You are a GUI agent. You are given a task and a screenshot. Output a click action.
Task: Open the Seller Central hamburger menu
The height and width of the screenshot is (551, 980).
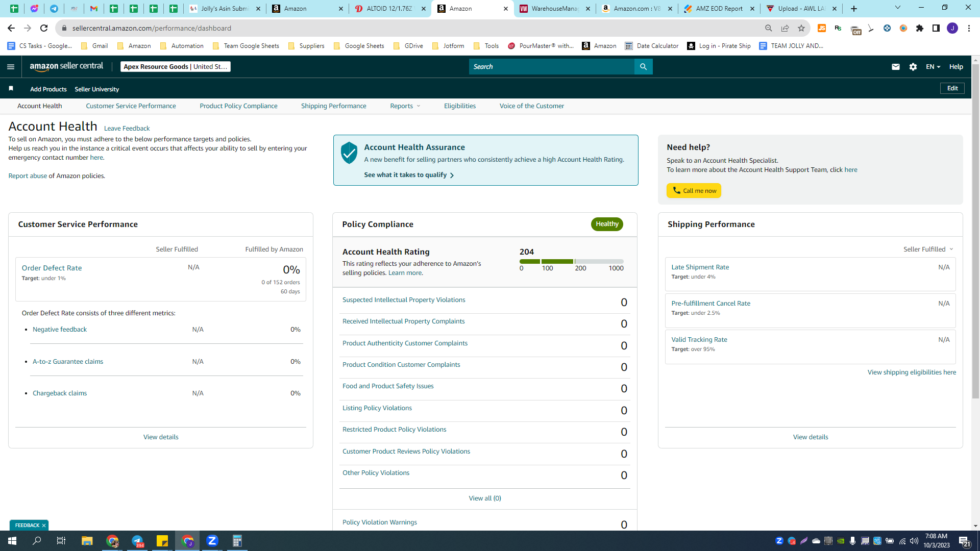click(11, 67)
